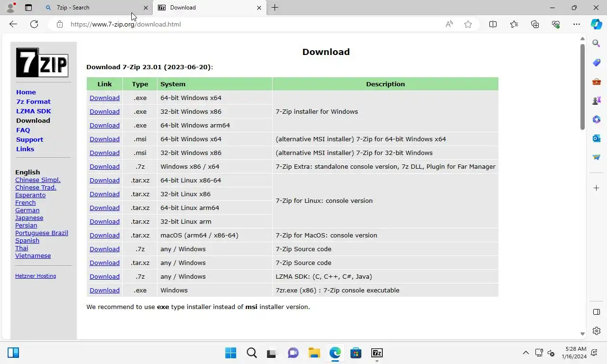Download 64-bit Windows x64 .exe

[x=104, y=98]
